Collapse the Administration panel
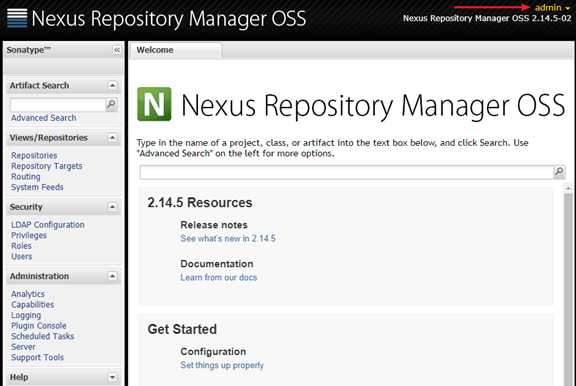The width and height of the screenshot is (576, 386). (112, 276)
